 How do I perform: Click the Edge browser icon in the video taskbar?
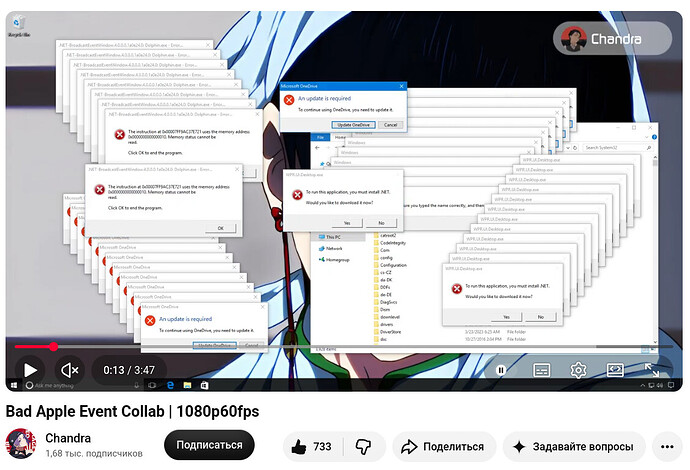click(x=170, y=385)
